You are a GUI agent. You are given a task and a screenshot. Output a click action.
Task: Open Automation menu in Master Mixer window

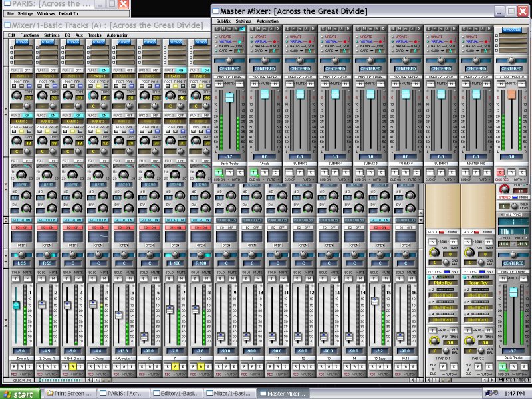click(267, 21)
